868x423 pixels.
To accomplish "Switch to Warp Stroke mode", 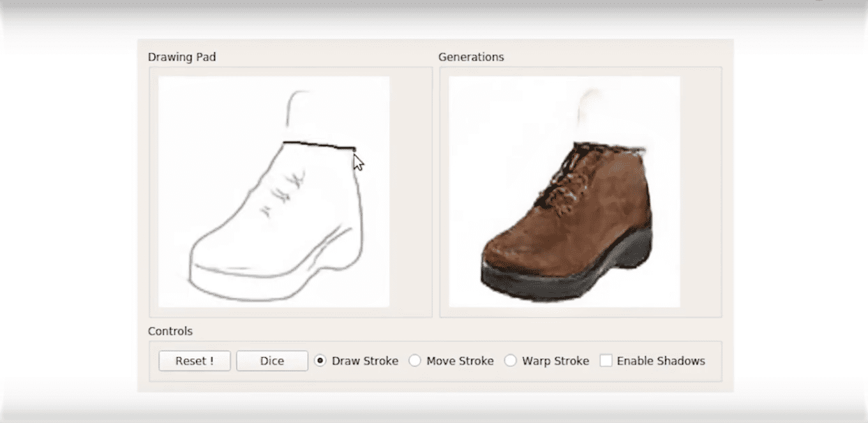I will coord(511,361).
